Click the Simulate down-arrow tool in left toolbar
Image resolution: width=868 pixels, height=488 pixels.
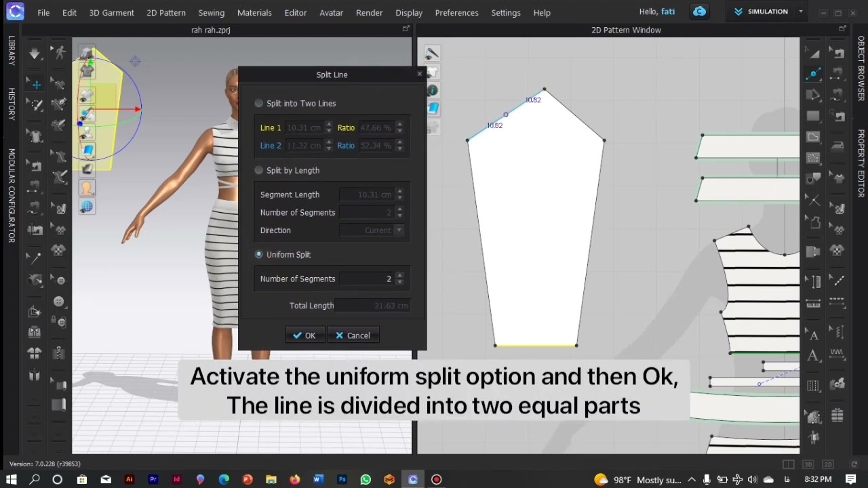(x=35, y=54)
